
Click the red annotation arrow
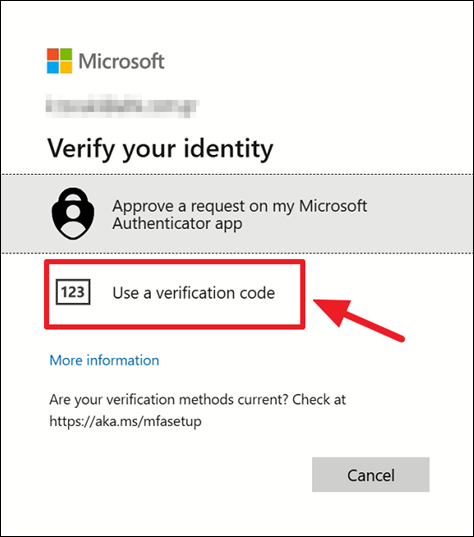[x=359, y=319]
